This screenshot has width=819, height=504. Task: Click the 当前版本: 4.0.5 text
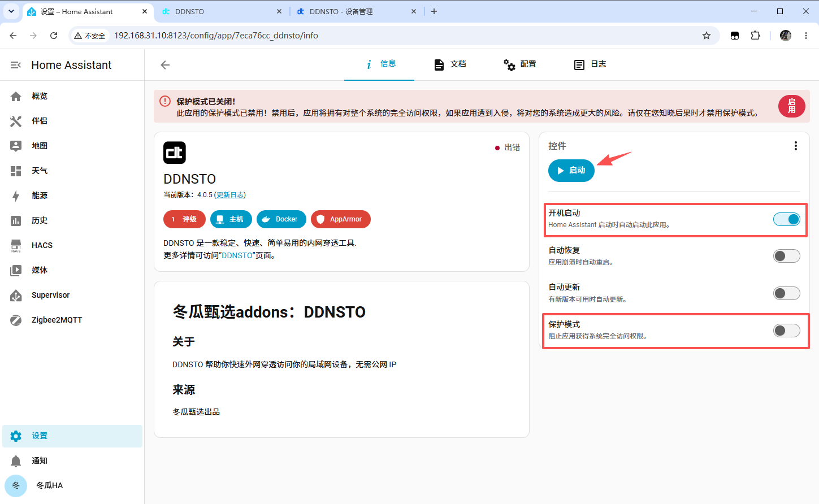coord(188,195)
